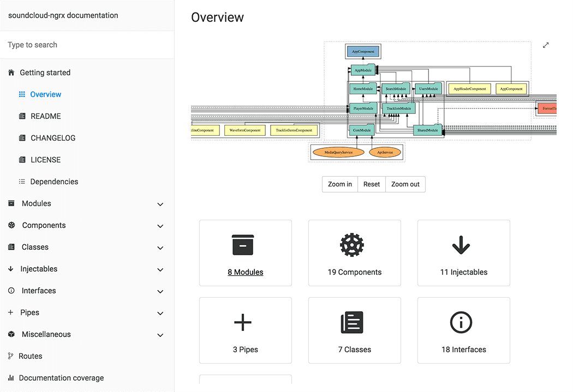Click the gear icon on Components card
This screenshot has height=392, width=573.
point(352,245)
